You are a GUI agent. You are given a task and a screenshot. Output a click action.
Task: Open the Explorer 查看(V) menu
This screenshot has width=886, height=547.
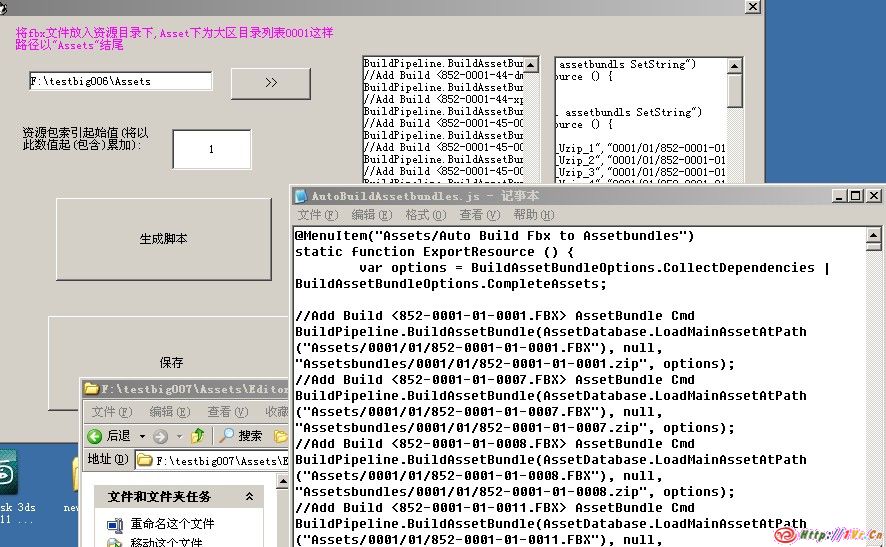pos(226,412)
